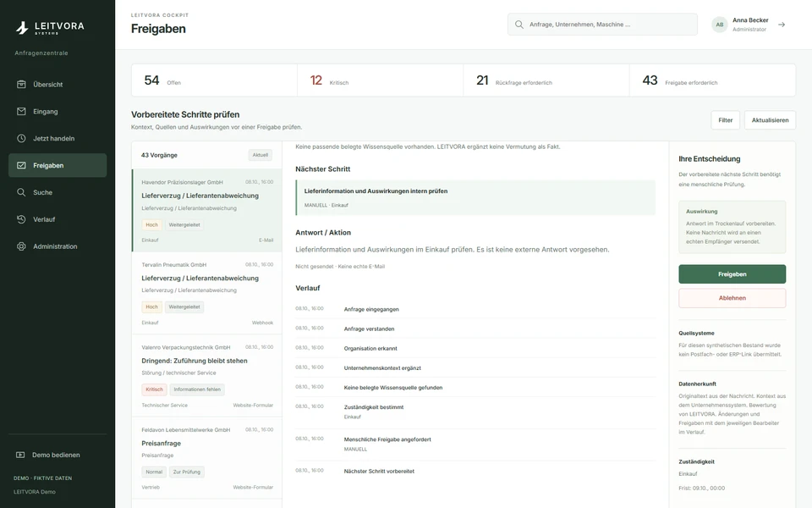The height and width of the screenshot is (508, 812).
Task: Click the Freigaben checkmark icon
Action: [x=21, y=165]
